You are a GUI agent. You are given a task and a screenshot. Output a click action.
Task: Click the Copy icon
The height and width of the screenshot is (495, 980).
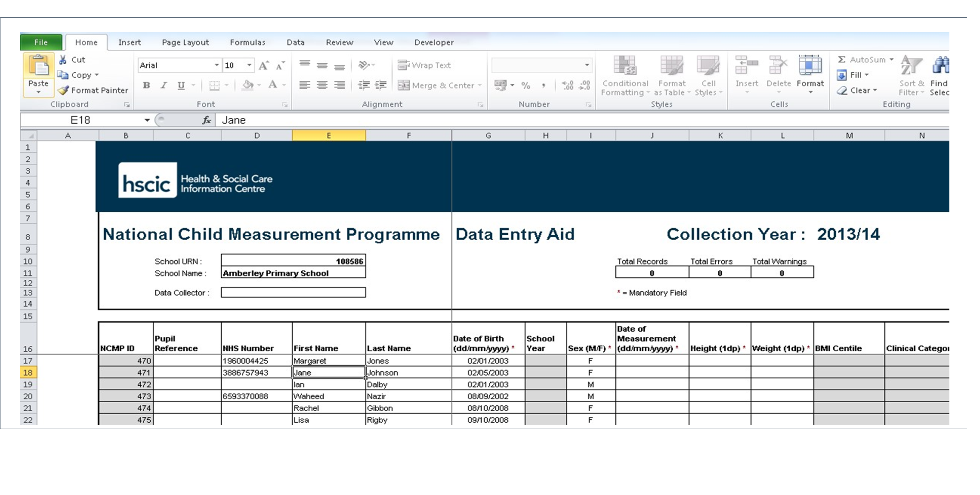click(x=63, y=75)
